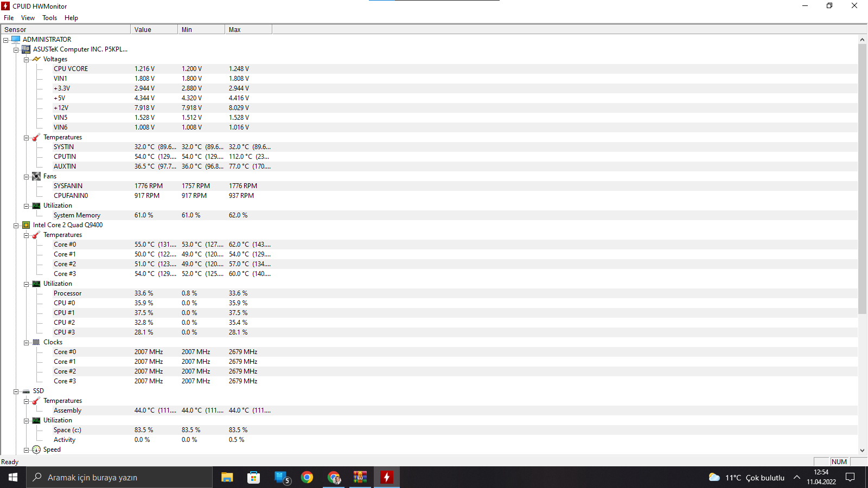Open the clock showing 12:54
The height and width of the screenshot is (488, 868).
pos(821,477)
